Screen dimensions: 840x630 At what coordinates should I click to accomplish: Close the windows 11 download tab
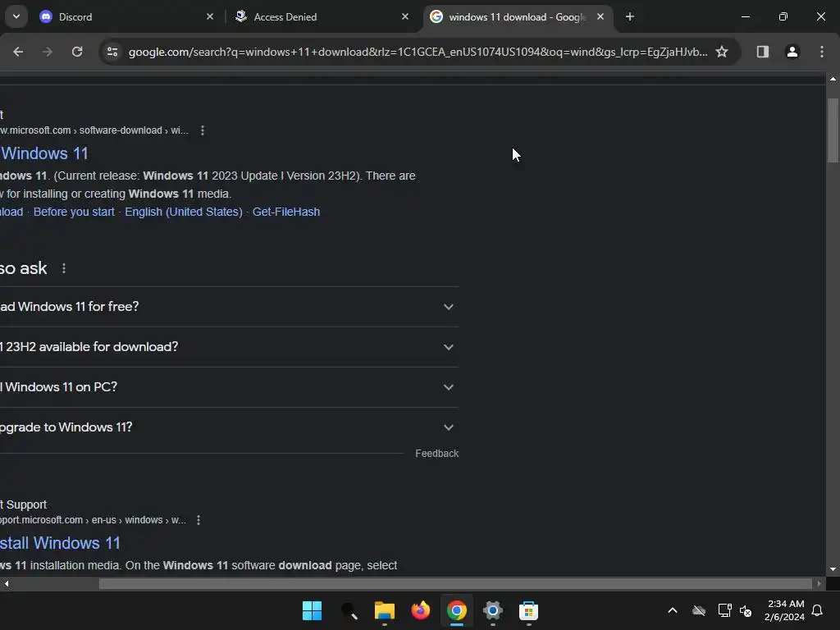(600, 16)
